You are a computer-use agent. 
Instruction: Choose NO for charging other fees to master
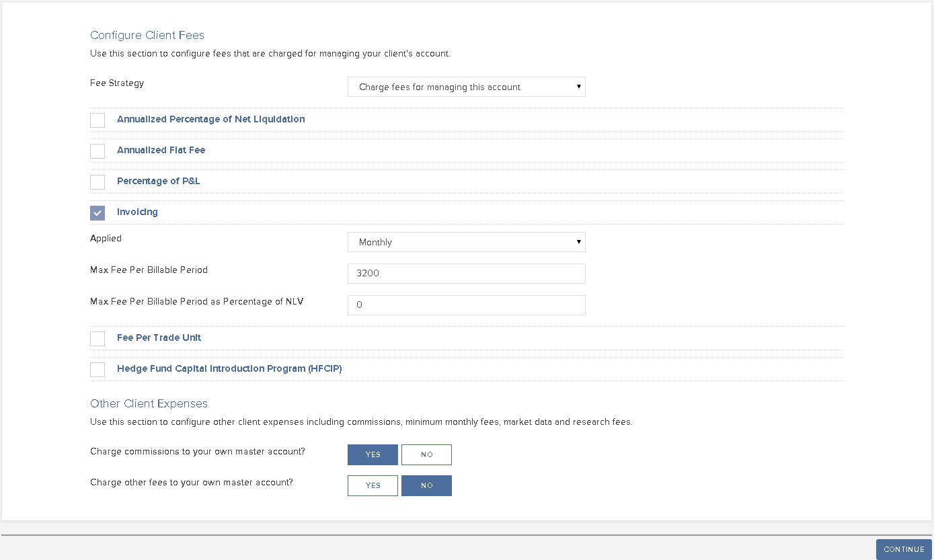tap(426, 485)
